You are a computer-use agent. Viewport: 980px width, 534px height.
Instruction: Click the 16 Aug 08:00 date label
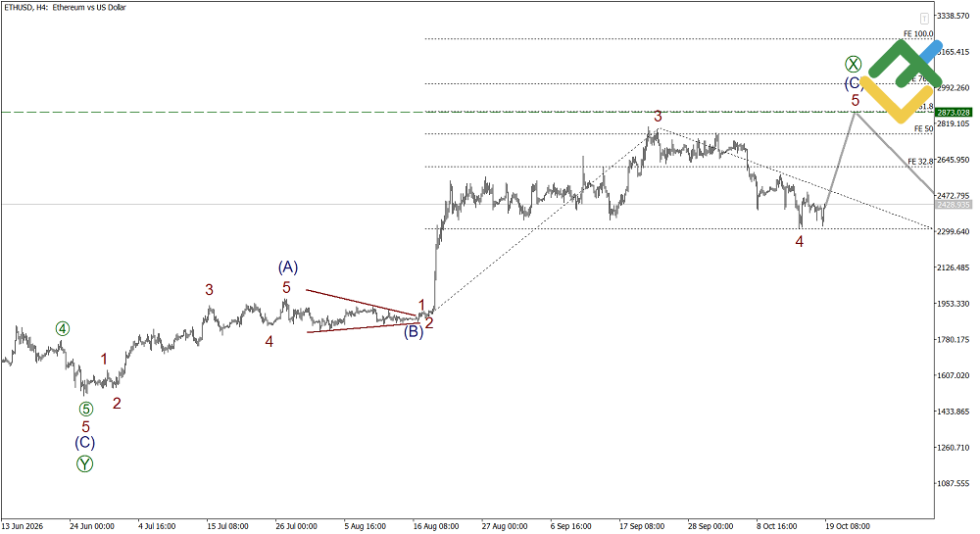coord(436,526)
